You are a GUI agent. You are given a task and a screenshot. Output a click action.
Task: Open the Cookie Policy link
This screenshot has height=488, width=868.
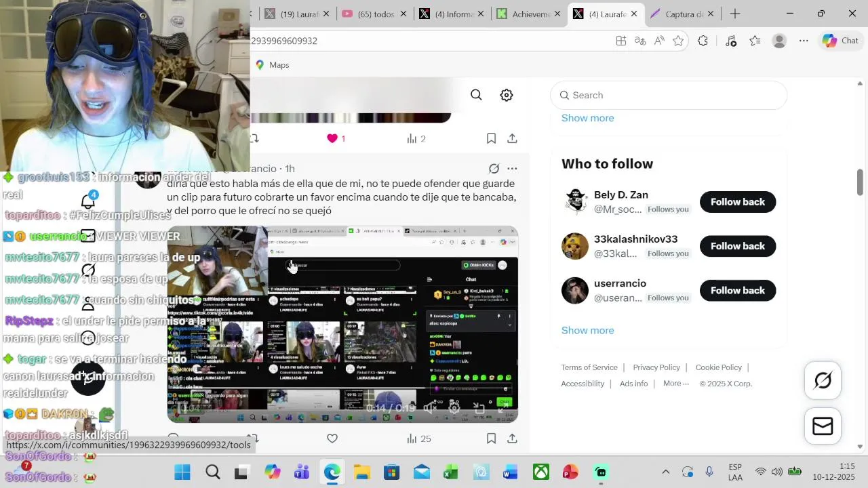click(x=719, y=367)
